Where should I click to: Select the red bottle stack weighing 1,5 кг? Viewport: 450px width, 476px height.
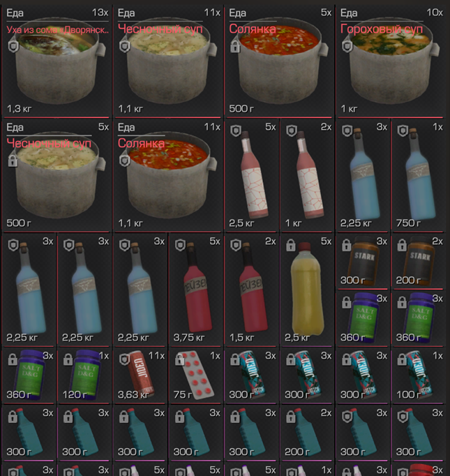[251, 290]
